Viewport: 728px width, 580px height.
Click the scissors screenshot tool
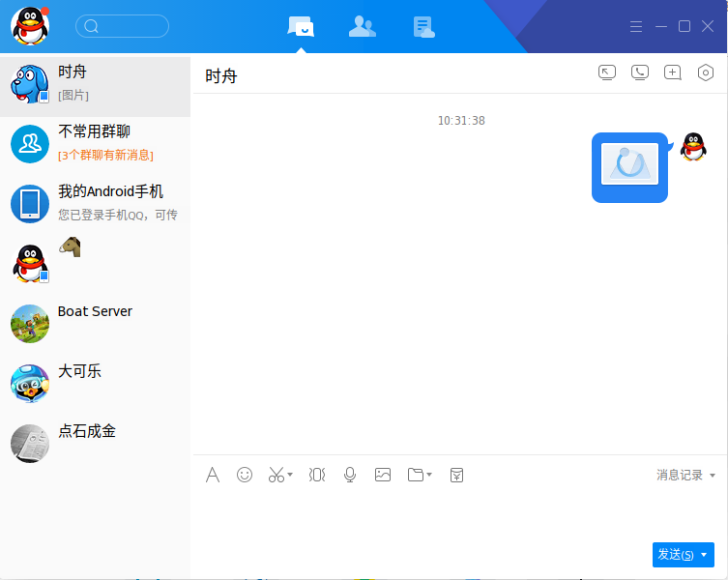(x=276, y=475)
